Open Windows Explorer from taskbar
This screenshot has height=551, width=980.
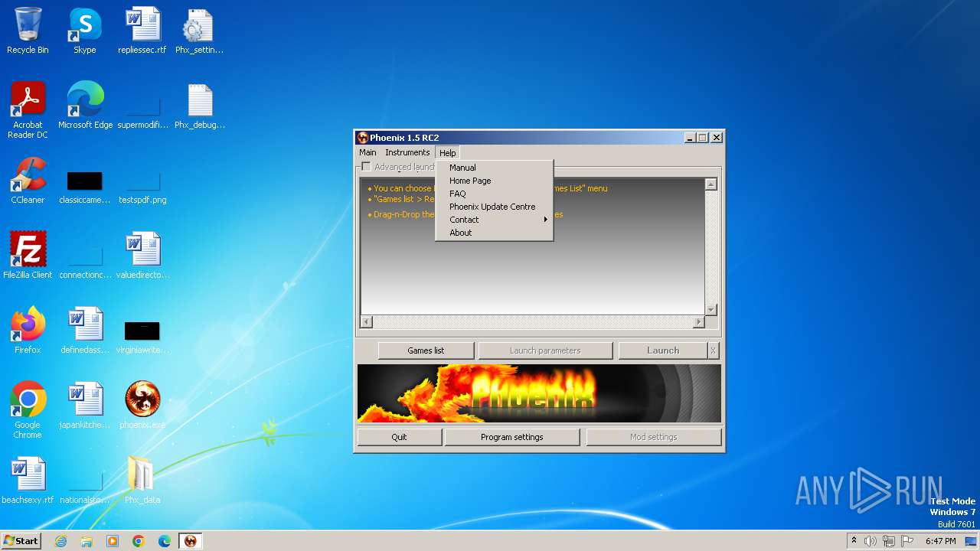pyautogui.click(x=87, y=541)
